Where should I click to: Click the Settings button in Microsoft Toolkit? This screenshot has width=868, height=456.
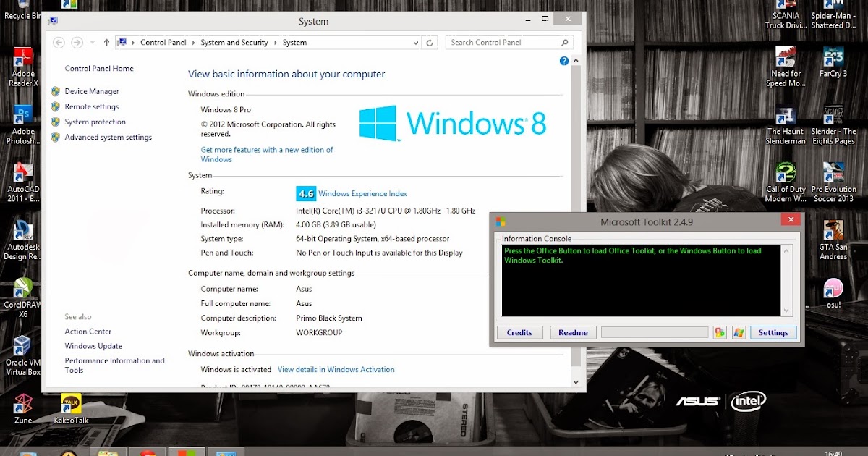click(x=773, y=332)
